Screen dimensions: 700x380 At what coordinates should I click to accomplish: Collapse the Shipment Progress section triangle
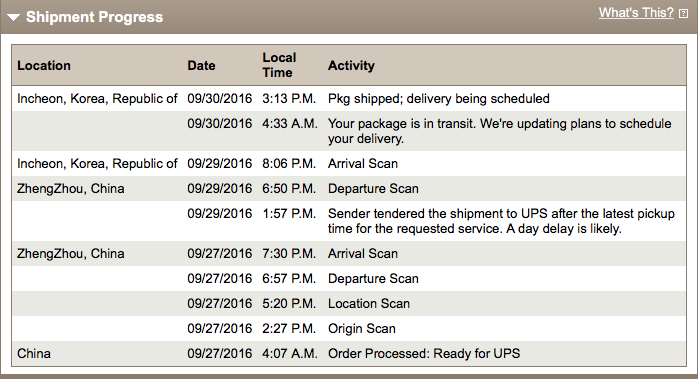pyautogui.click(x=13, y=17)
